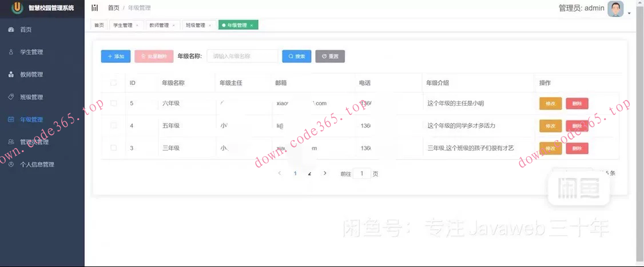Toggle the select-all header checkbox
The image size is (644, 267).
point(113,83)
